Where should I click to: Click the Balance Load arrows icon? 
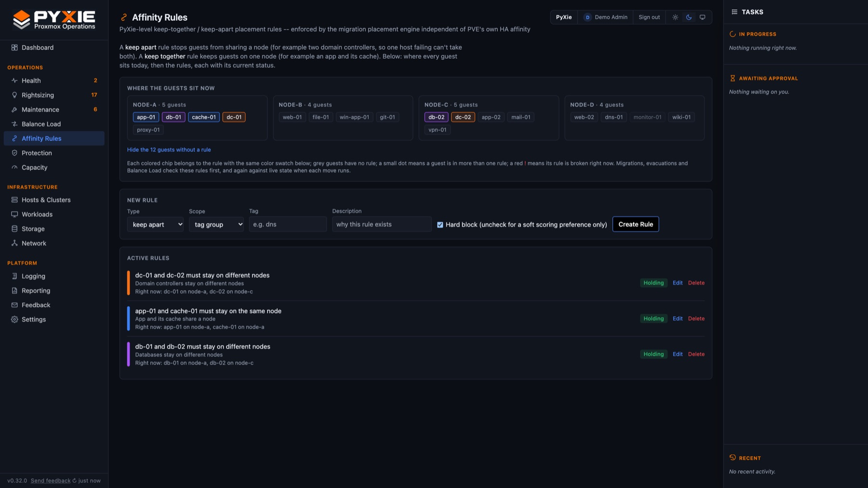(x=14, y=124)
